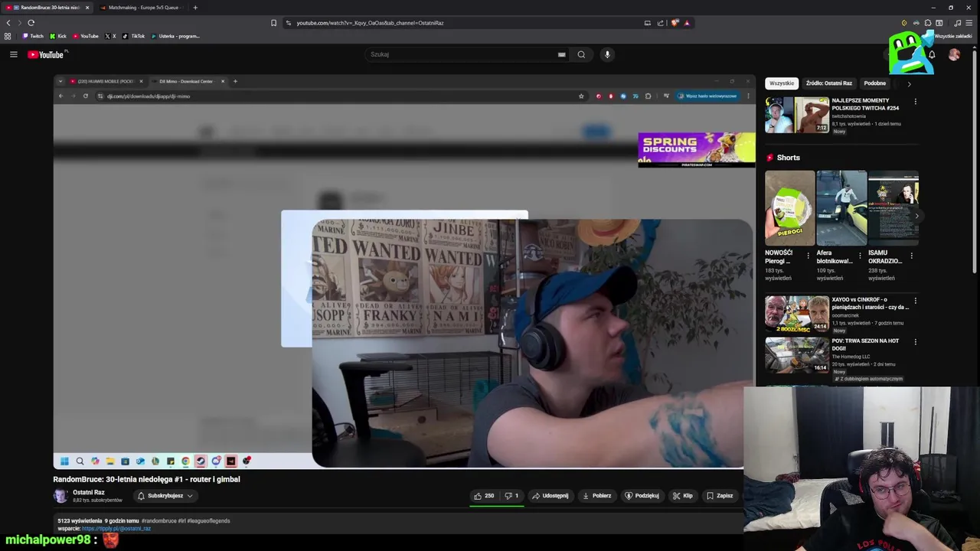
Task: Open NAJLEPSZE MOMENTY POLSKIEGO TWITCHA thumbnail
Action: pos(797,115)
